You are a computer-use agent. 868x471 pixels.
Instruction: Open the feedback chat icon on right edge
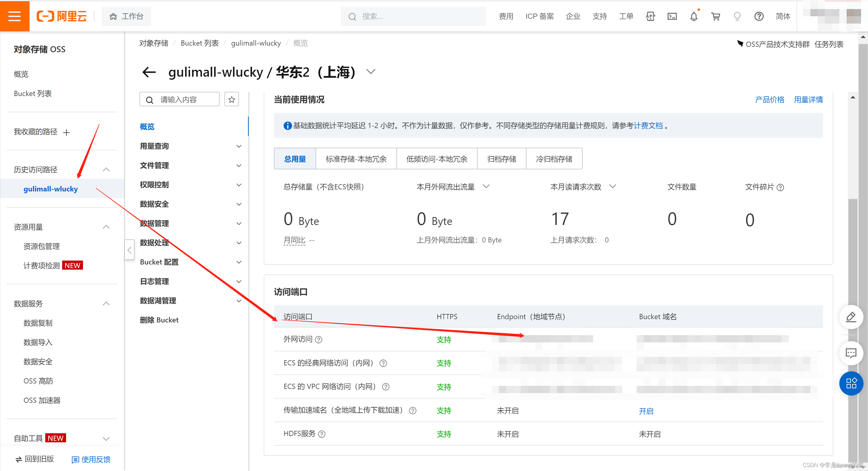pos(851,353)
